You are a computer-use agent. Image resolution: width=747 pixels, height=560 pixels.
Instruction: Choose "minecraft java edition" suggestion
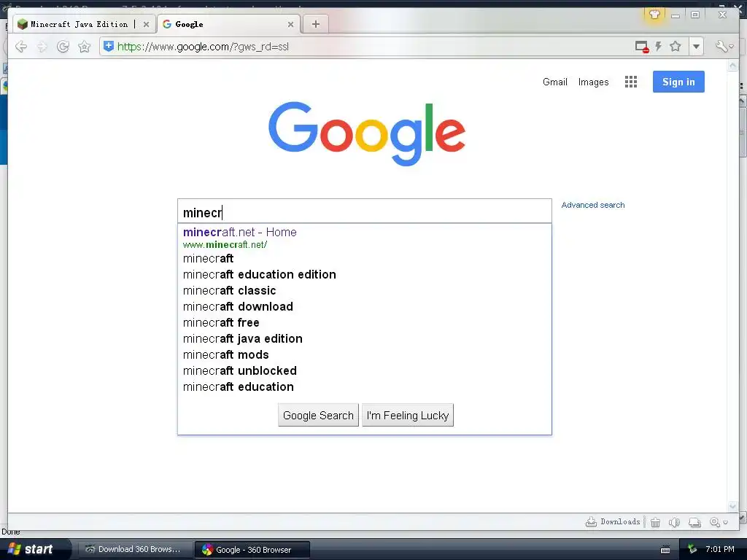[x=365, y=338]
